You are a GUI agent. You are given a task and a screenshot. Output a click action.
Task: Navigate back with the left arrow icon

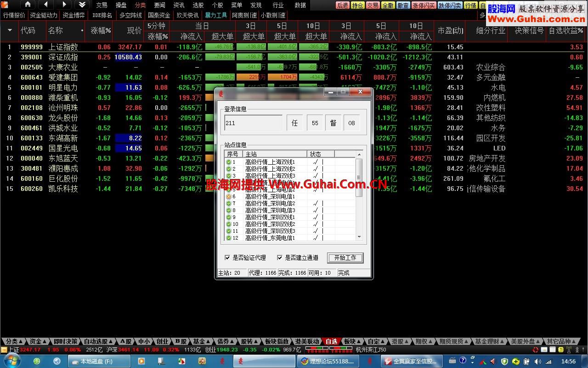coord(46,5)
